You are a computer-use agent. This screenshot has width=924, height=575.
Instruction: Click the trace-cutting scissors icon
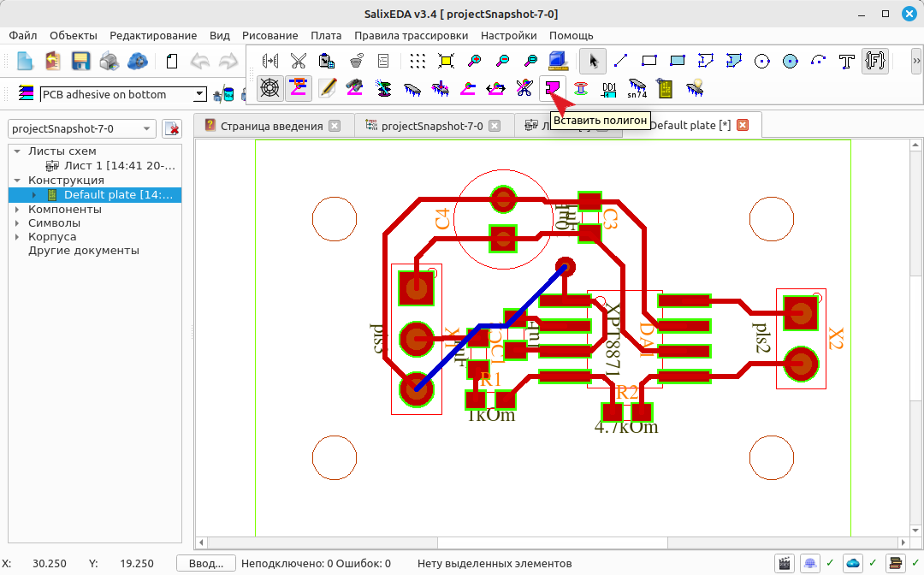[x=524, y=89]
